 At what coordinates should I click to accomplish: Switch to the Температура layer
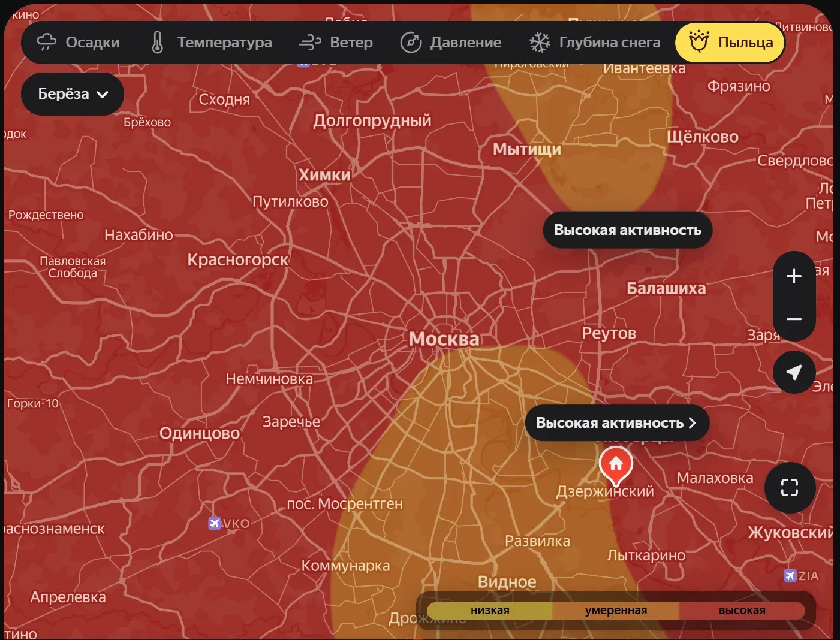coord(211,43)
